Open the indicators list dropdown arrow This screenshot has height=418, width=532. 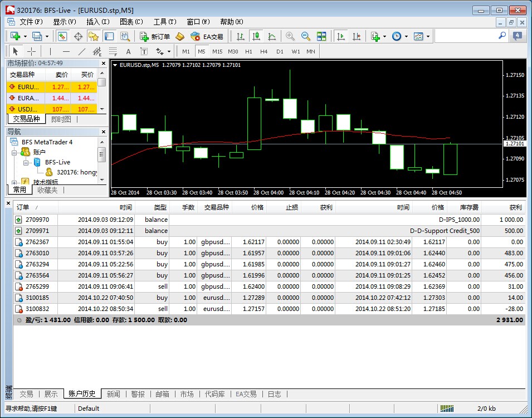coord(385,36)
